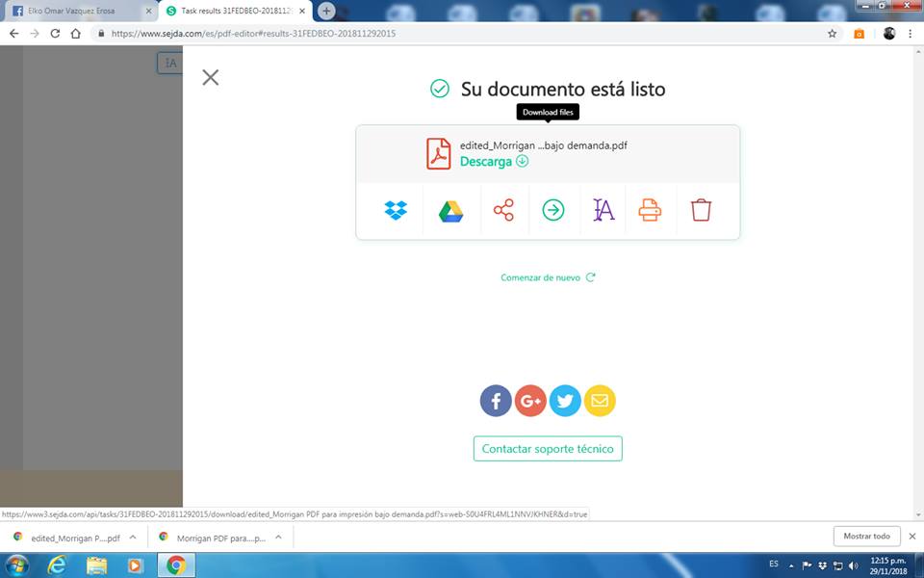Switch to the Facebook Elko Omar tab
The image size is (924, 578).
point(75,11)
